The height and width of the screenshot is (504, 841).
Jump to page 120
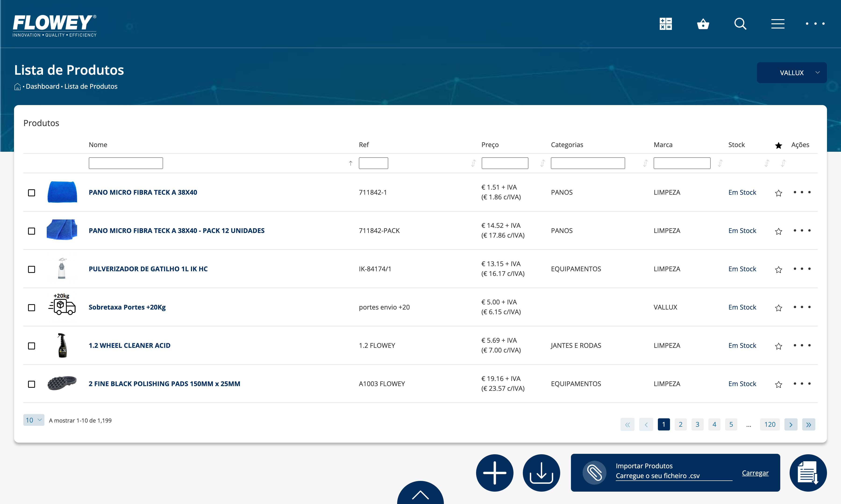click(769, 424)
